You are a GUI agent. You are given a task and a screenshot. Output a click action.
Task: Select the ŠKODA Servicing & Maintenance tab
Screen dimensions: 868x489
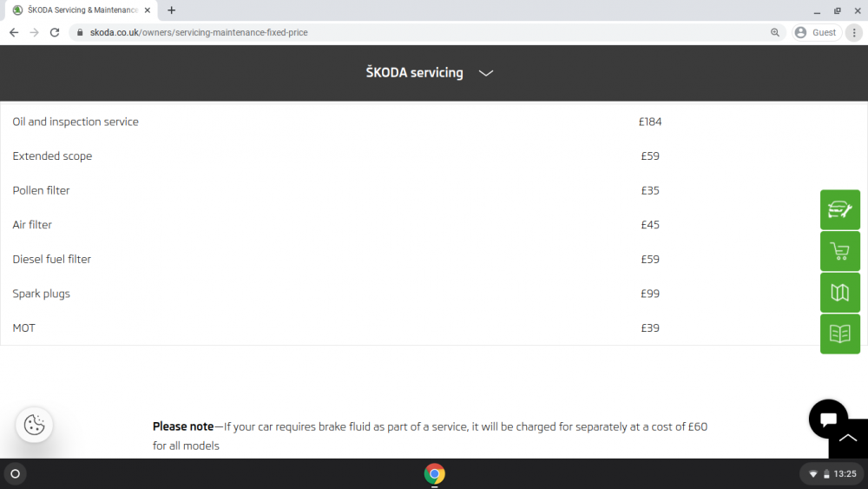(82, 10)
